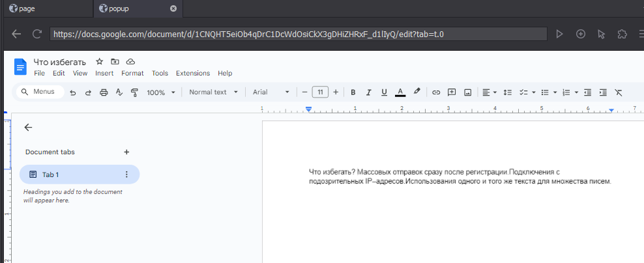Click the Paint format icon
Screen dimensions: 644x263
coord(134,92)
